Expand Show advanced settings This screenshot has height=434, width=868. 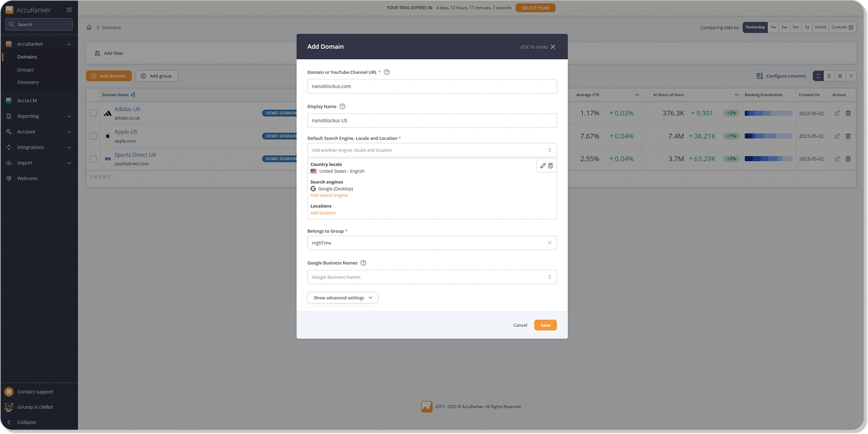click(343, 298)
